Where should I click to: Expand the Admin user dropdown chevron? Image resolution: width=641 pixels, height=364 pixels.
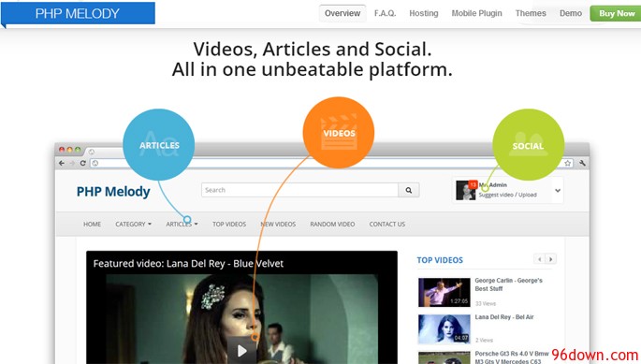(558, 191)
